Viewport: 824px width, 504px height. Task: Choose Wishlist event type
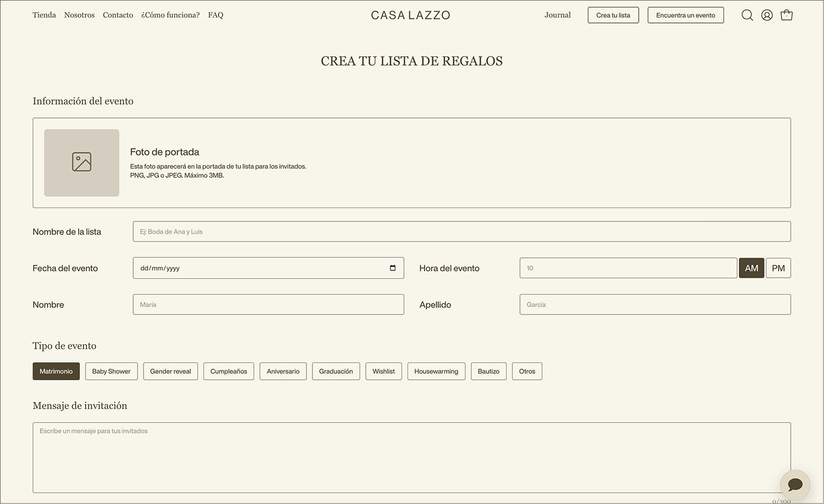[384, 371]
